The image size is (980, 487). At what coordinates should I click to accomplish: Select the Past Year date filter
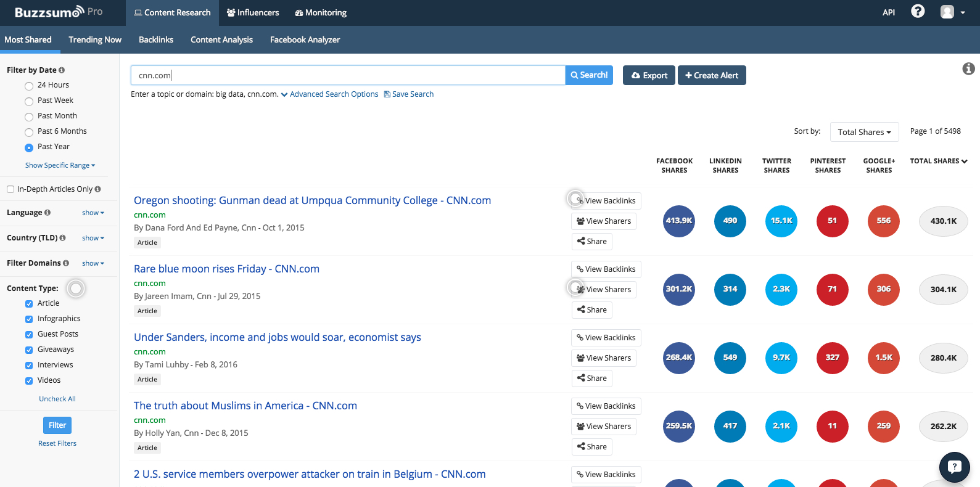[29, 147]
